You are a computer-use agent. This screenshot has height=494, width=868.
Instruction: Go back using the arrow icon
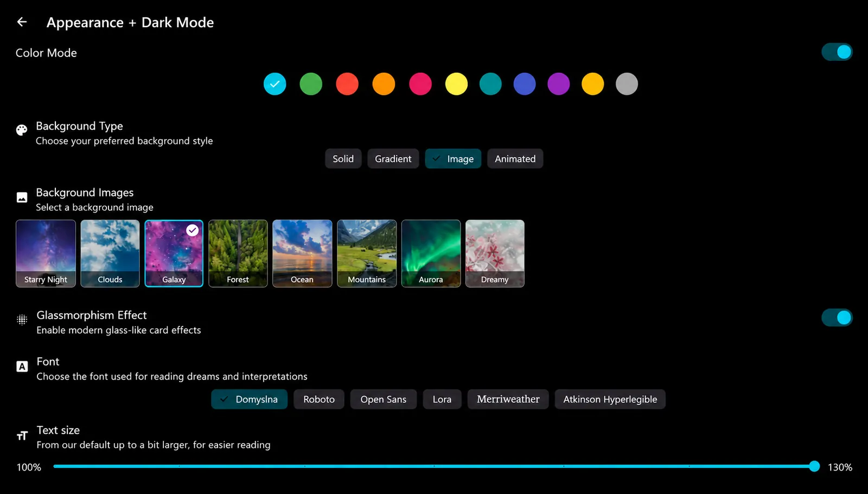click(22, 22)
